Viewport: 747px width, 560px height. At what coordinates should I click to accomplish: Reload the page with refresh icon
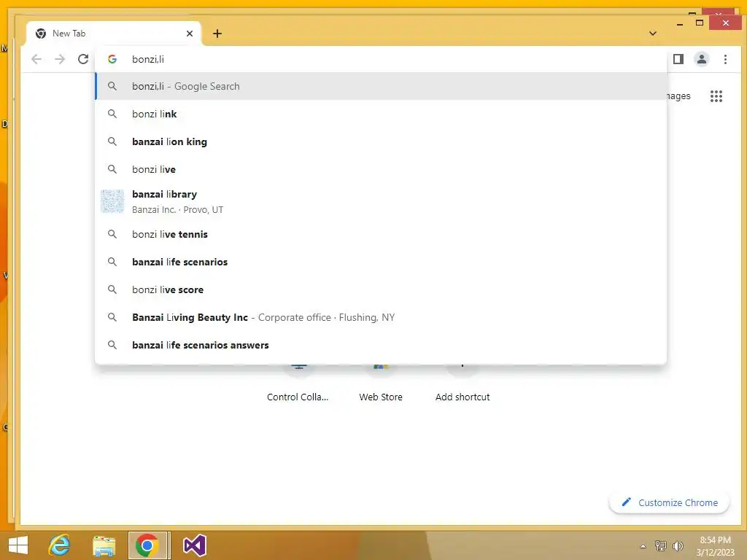(83, 59)
